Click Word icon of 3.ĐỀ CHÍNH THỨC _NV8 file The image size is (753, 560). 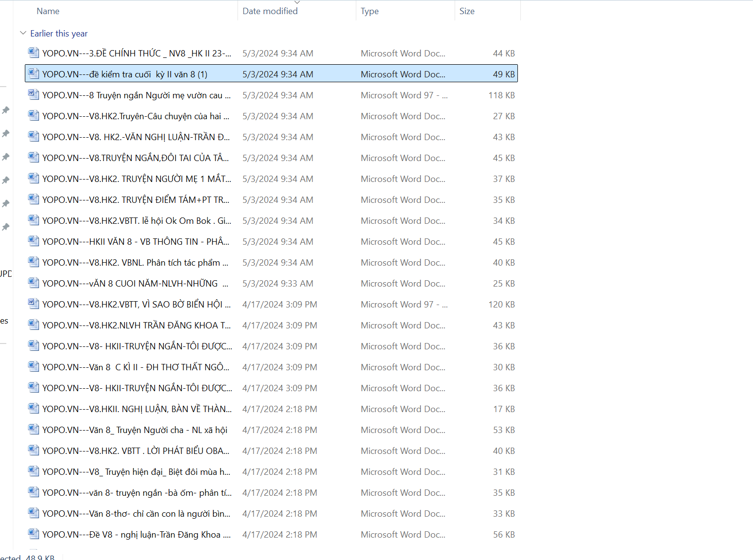(34, 53)
